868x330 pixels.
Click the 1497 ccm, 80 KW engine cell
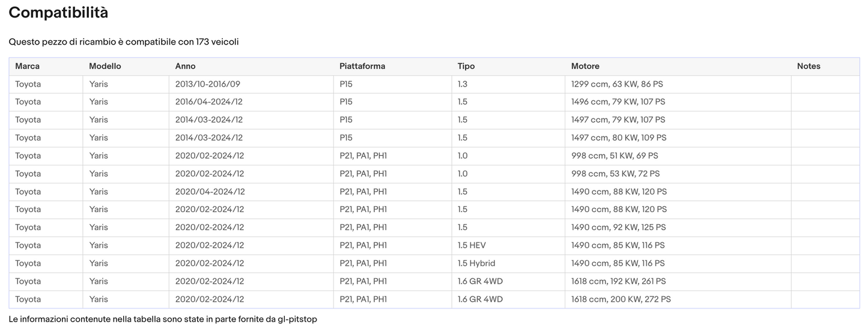(619, 138)
